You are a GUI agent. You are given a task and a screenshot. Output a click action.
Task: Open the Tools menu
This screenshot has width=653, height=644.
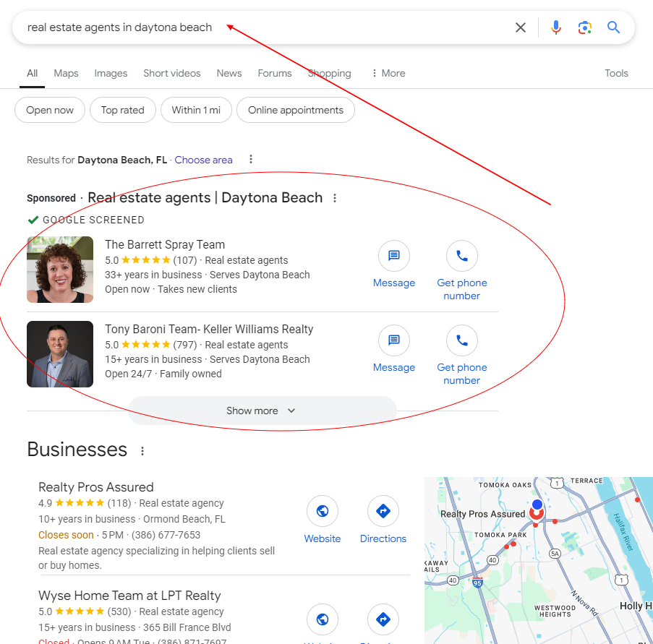pyautogui.click(x=616, y=73)
